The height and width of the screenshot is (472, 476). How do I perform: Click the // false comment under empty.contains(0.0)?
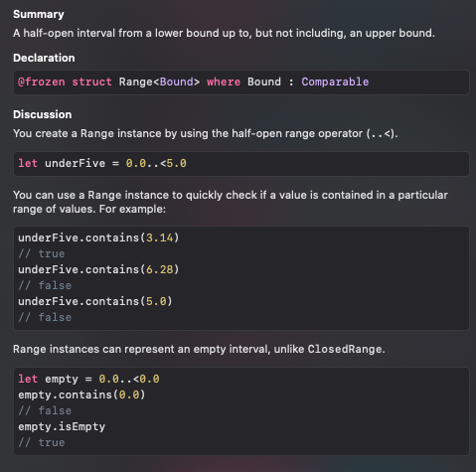[45, 410]
